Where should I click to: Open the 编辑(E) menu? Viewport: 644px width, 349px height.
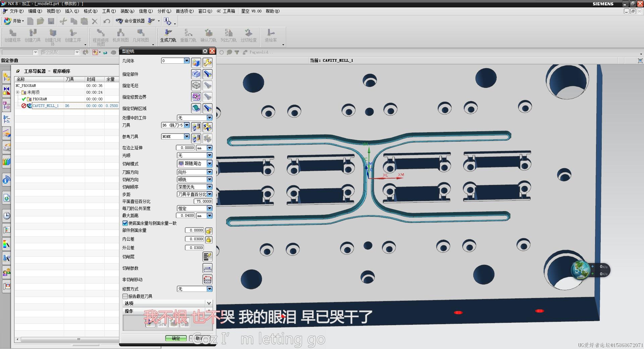pyautogui.click(x=35, y=11)
